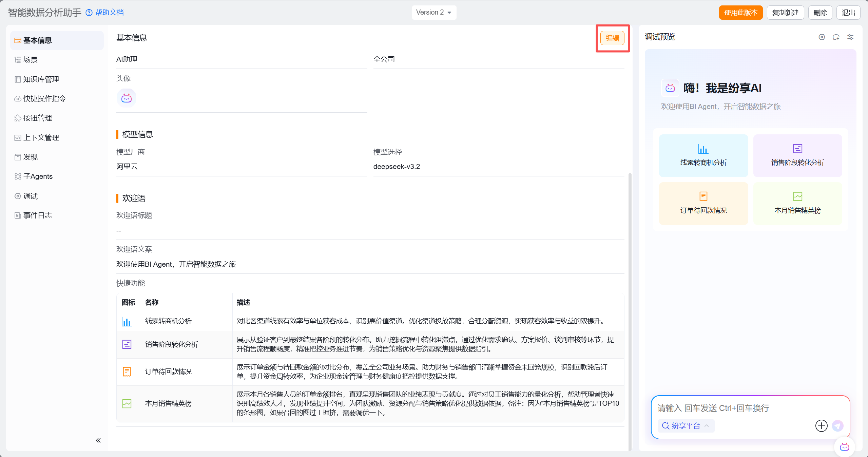Open the 帮助文档 link
Viewport: 868px width, 457px height.
tap(109, 13)
